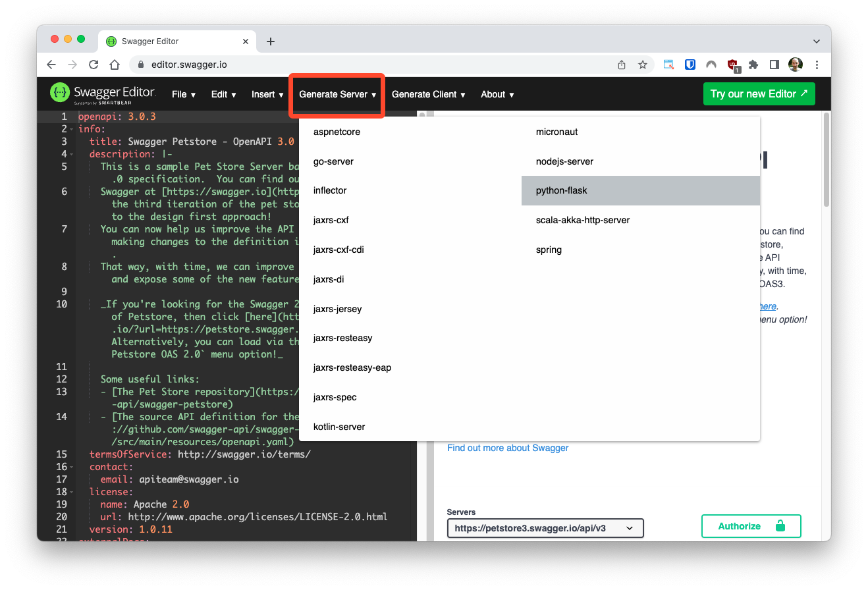Collapse the description block at line 4
Viewport: 868px width, 590px height.
click(x=71, y=155)
